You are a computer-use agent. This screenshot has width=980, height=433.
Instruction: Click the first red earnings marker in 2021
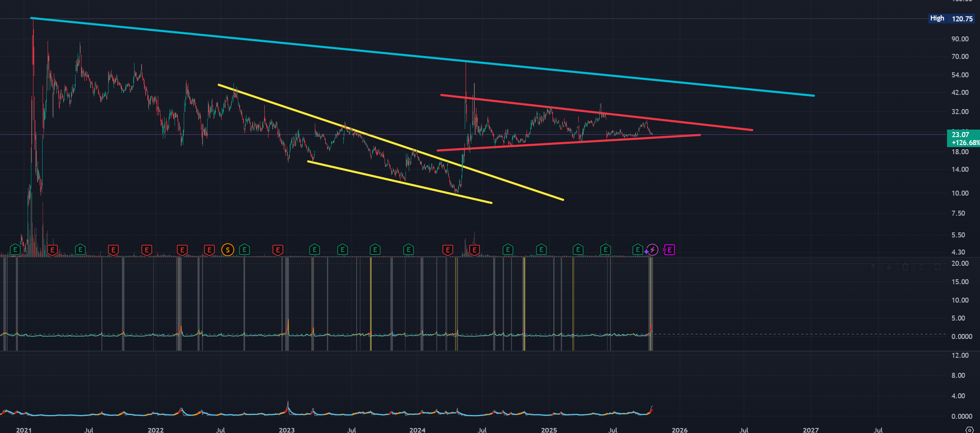click(52, 250)
